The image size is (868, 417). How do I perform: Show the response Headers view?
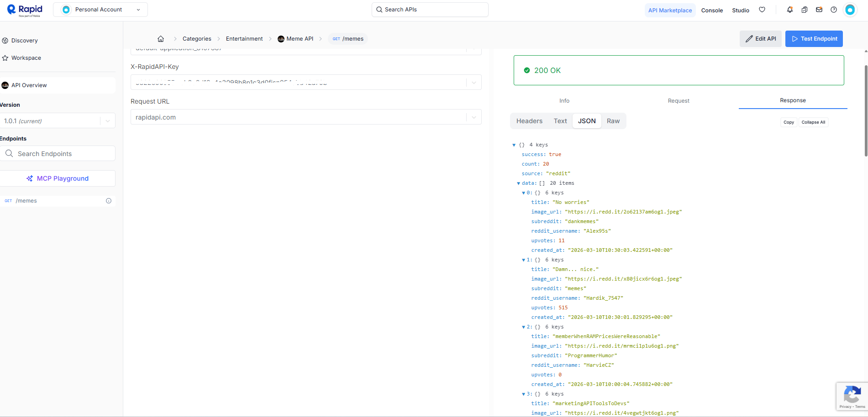point(530,121)
